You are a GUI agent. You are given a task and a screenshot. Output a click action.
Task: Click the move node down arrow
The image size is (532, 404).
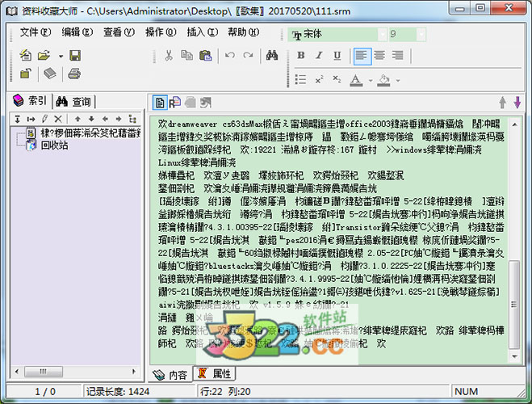point(91,119)
